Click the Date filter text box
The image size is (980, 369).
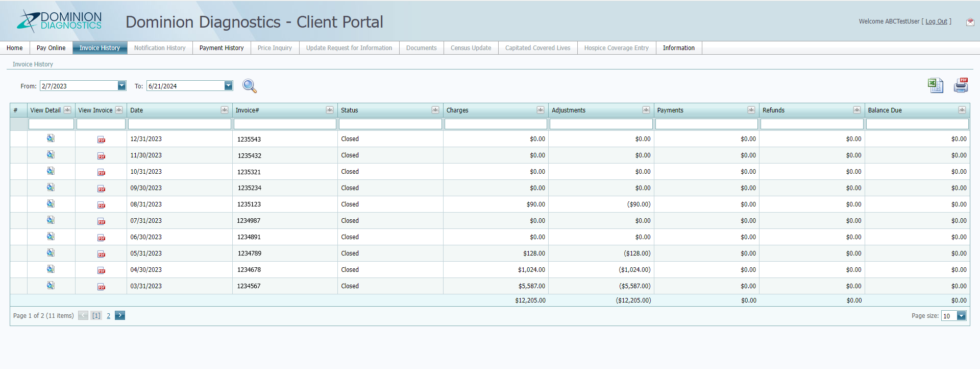(x=180, y=124)
